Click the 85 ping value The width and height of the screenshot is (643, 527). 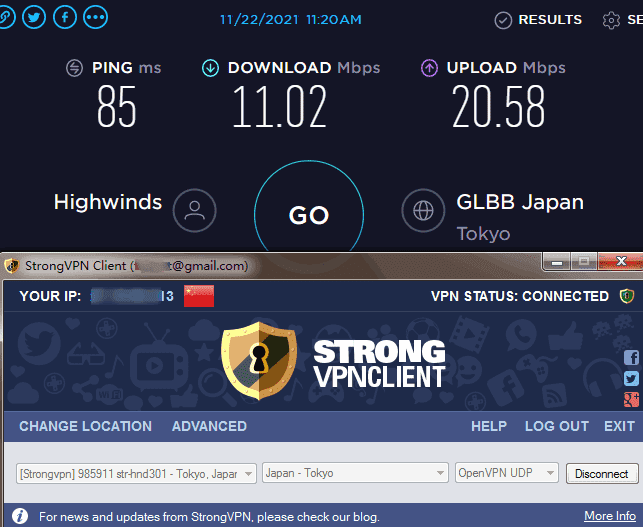(116, 107)
